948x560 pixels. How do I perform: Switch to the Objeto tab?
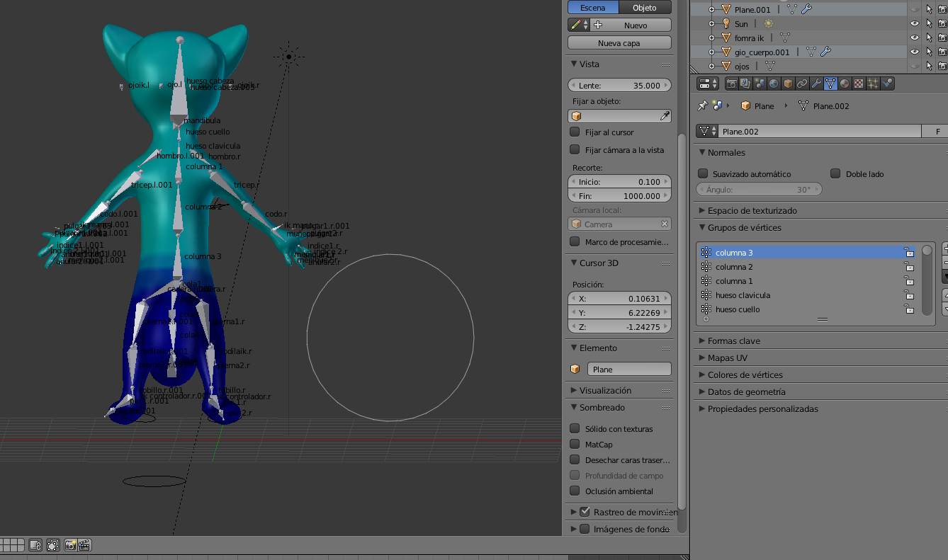pyautogui.click(x=645, y=8)
